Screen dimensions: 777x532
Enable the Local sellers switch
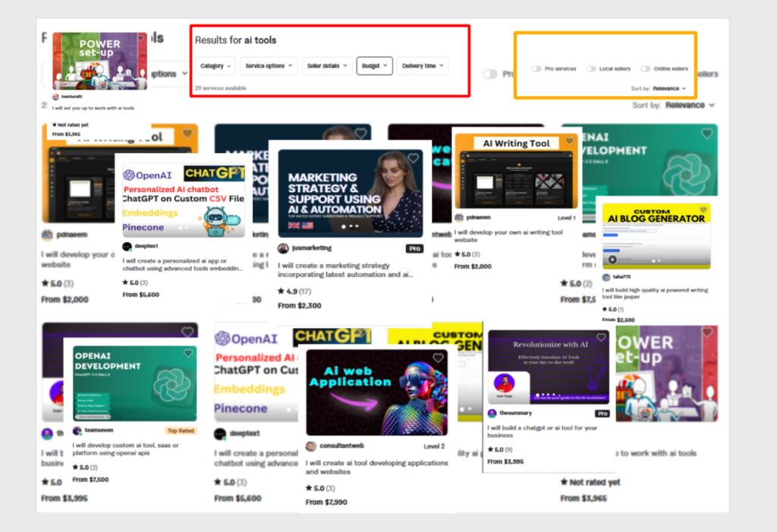click(x=590, y=69)
